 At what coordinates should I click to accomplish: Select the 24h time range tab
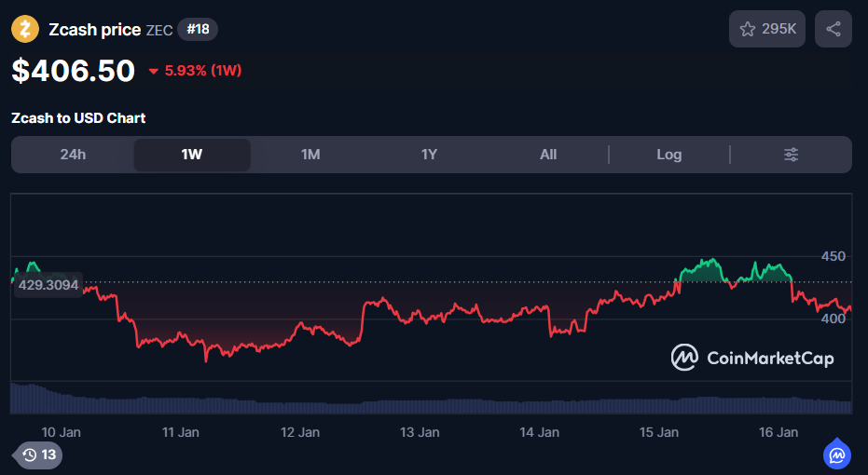(73, 155)
